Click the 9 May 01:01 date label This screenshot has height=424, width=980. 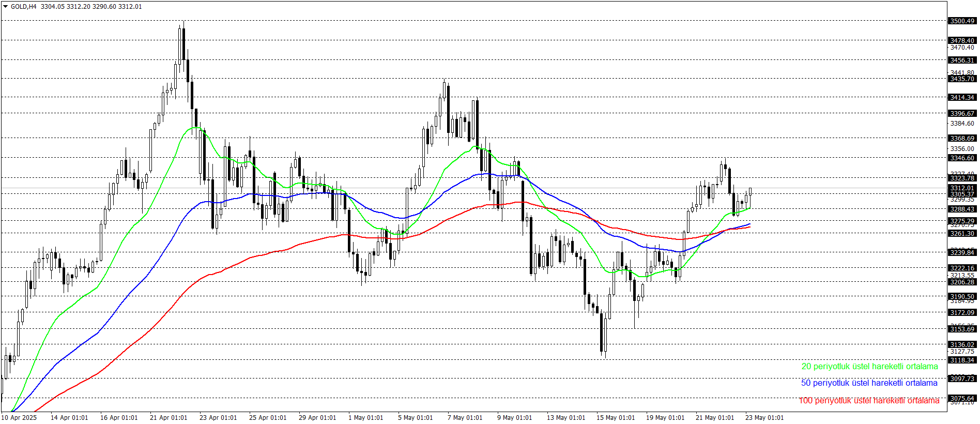pyautogui.click(x=515, y=418)
